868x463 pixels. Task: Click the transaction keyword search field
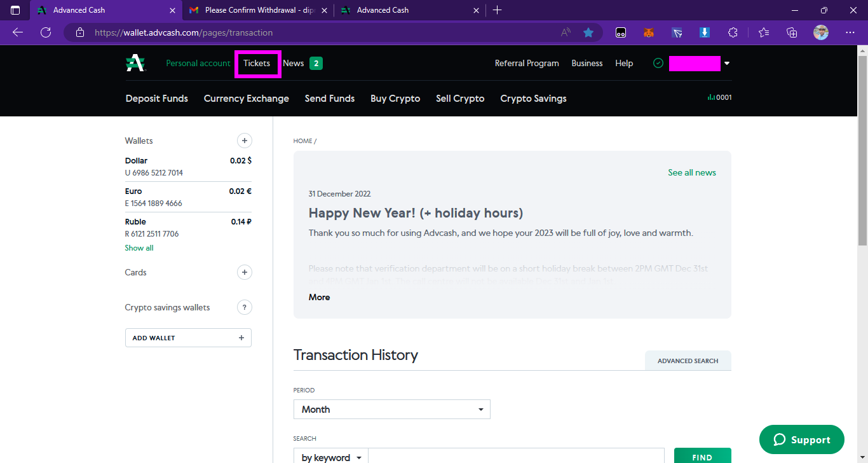517,457
